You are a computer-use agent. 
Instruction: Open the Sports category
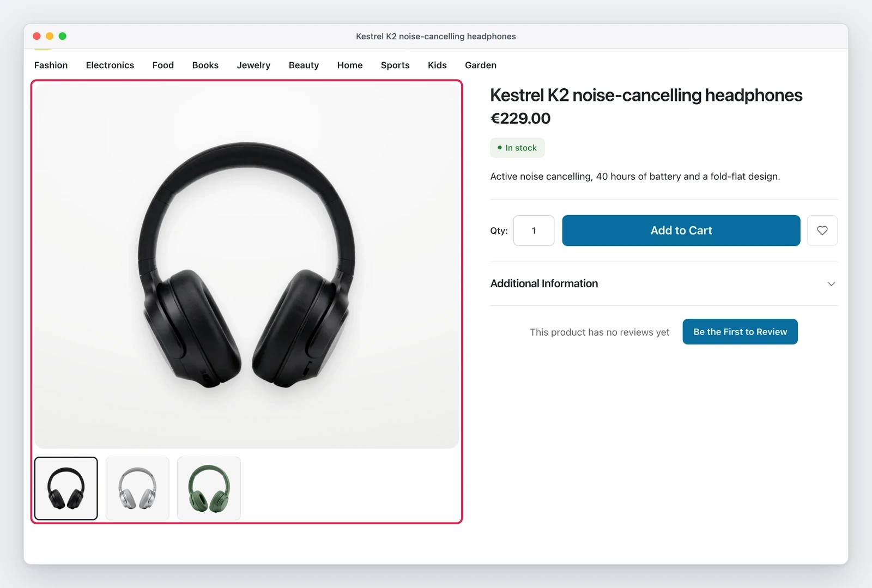[395, 65]
